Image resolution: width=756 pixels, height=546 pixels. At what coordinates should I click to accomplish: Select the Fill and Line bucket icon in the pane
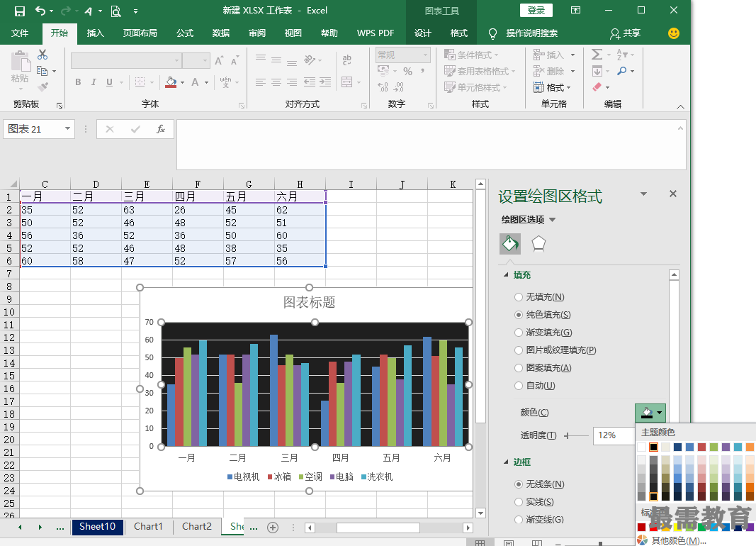point(510,244)
